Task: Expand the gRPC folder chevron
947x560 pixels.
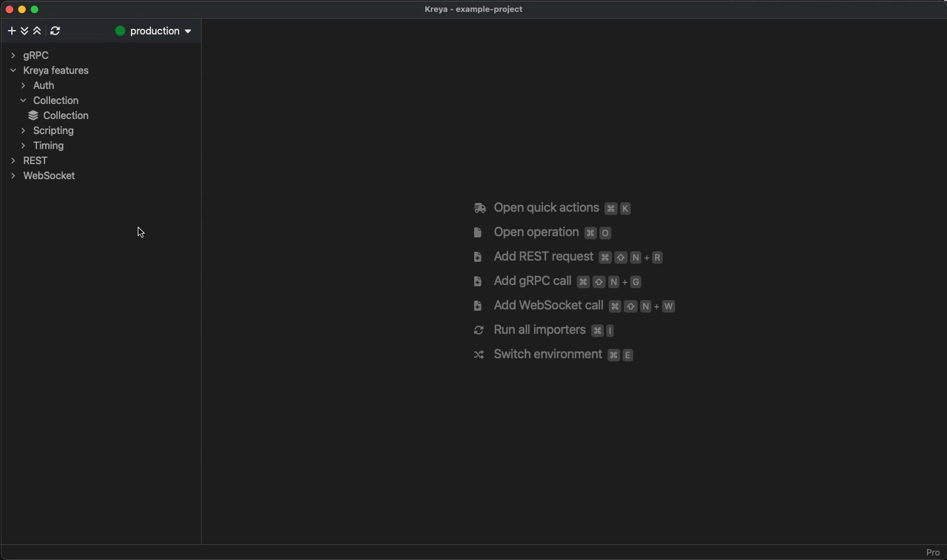Action: coord(13,55)
